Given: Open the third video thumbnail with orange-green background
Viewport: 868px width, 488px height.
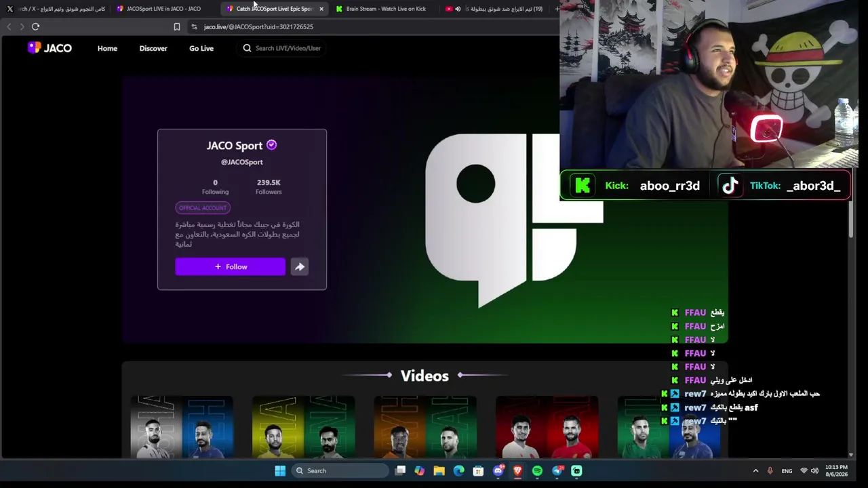Looking at the screenshot, I should 425,428.
